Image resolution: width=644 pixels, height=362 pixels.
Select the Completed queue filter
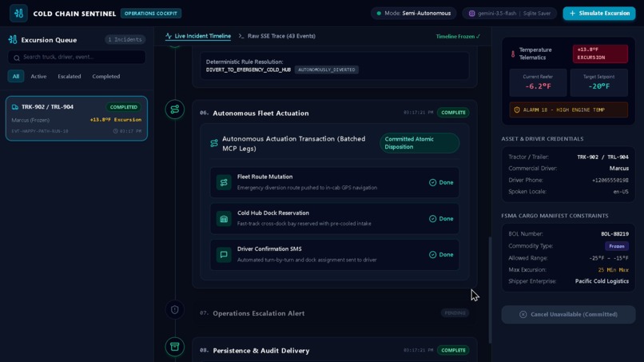pos(106,77)
